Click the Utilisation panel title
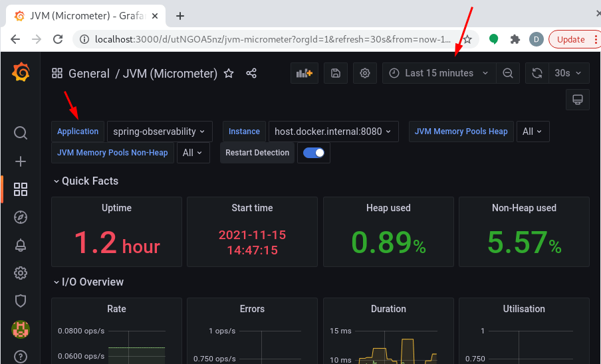The image size is (601, 364). coord(524,309)
